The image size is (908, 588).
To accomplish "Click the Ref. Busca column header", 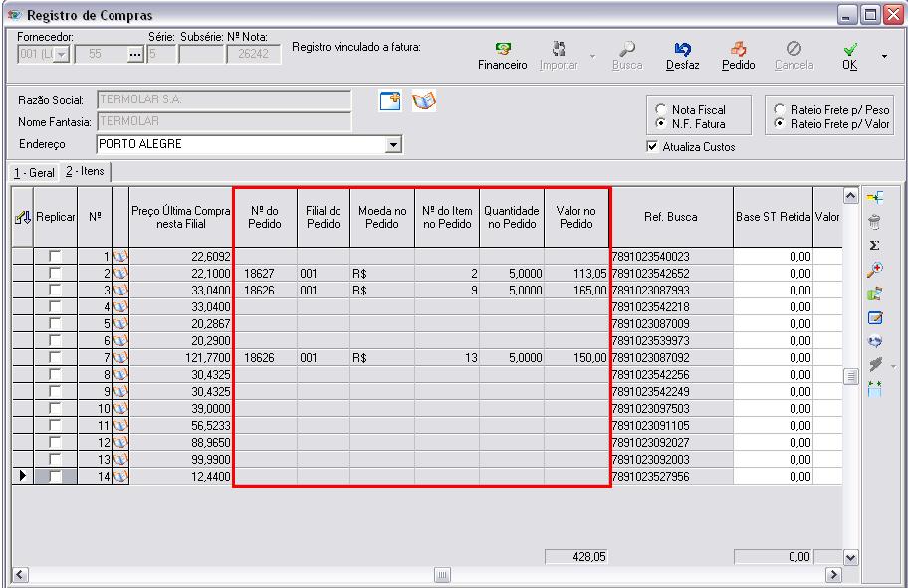I will pyautogui.click(x=670, y=217).
